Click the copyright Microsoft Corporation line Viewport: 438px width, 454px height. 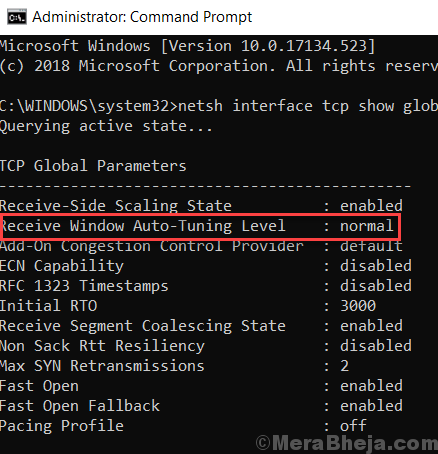(x=219, y=66)
